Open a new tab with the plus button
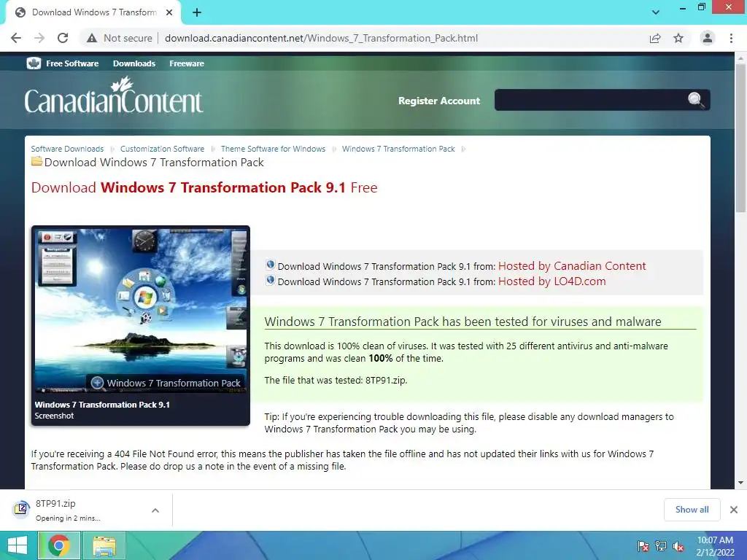 [197, 13]
